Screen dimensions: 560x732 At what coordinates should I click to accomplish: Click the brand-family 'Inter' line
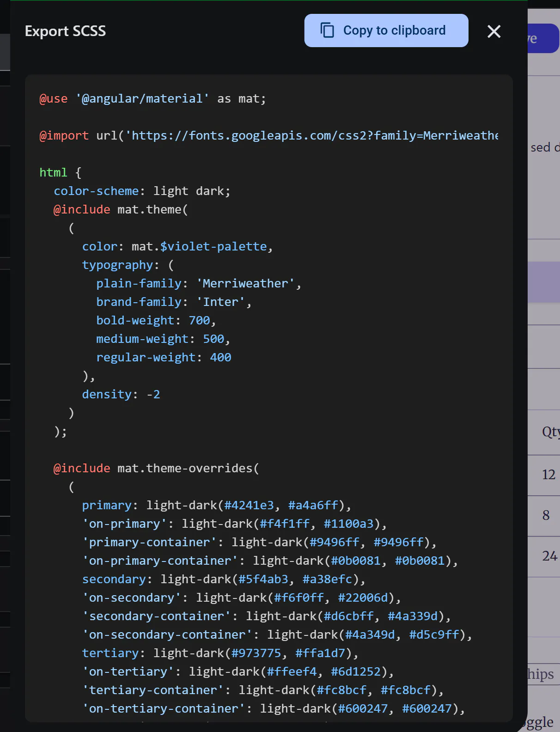click(x=174, y=302)
